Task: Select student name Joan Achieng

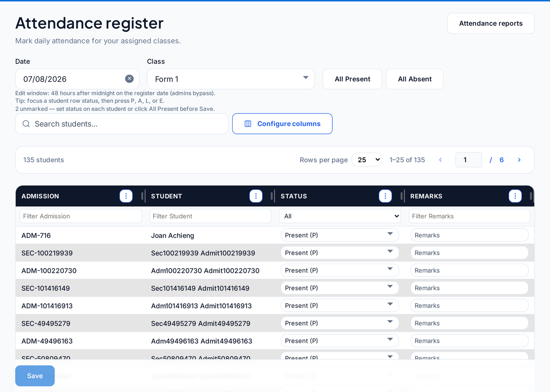Action: 172,235
